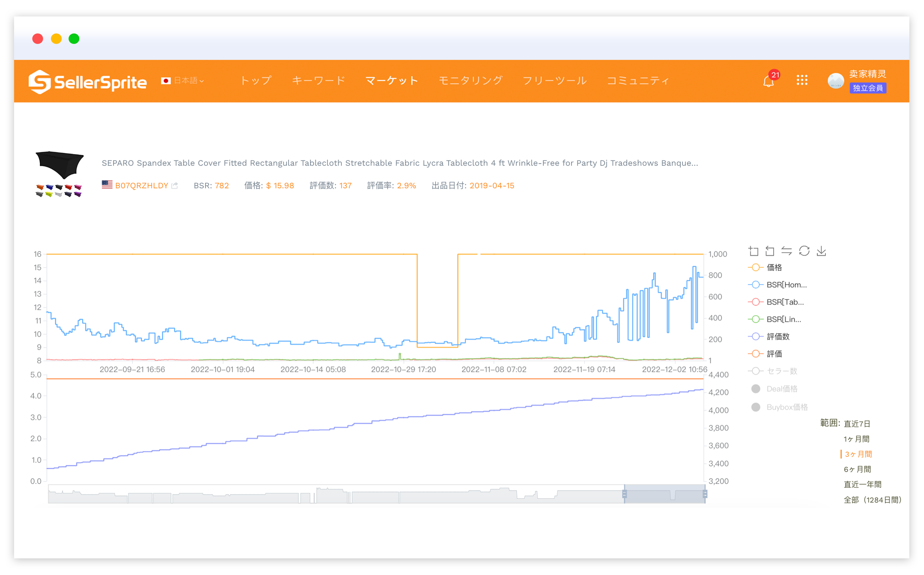This screenshot has width=924, height=575.
Task: Toggle the BSR[Tab... series in legend
Action: click(x=776, y=302)
